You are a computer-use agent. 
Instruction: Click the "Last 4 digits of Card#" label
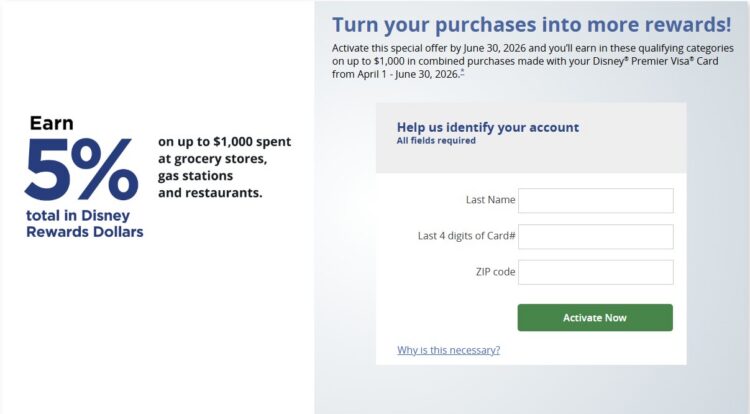point(466,236)
